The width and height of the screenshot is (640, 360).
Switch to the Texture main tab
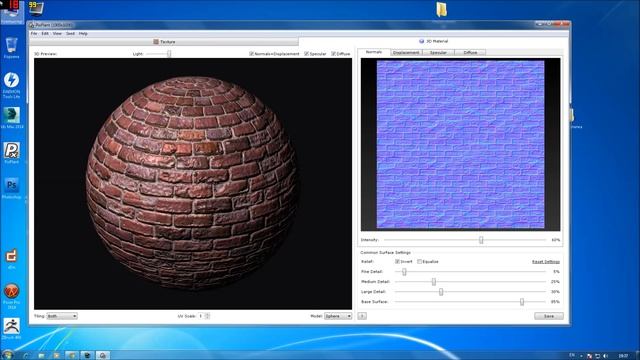[164, 42]
